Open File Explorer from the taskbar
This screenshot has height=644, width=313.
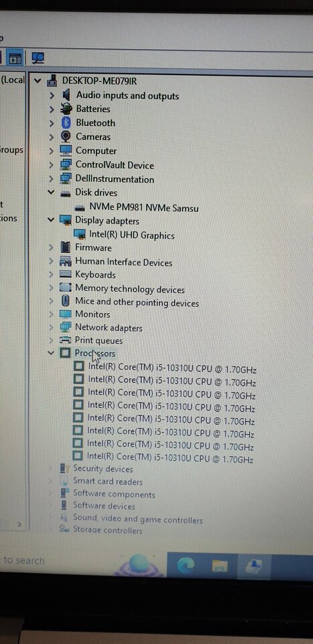220,566
